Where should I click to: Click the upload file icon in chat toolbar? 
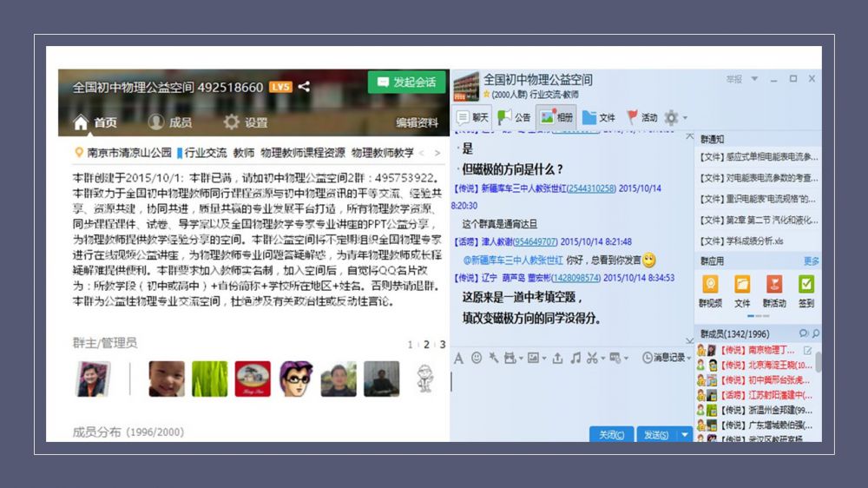click(556, 358)
